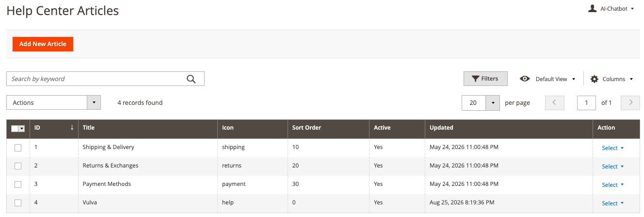Sort by the Sort Order column header
The height and width of the screenshot is (217, 644).
click(x=328, y=128)
